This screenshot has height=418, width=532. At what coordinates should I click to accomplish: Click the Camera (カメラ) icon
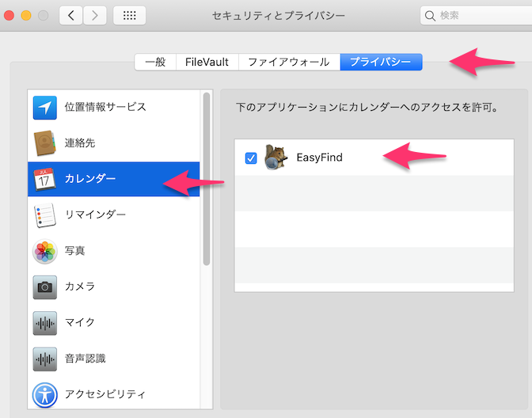coord(45,287)
